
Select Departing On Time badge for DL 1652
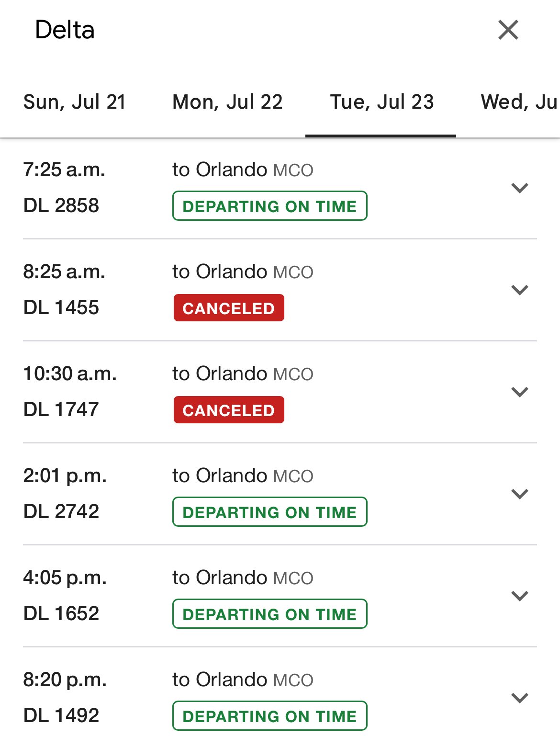coord(269,614)
